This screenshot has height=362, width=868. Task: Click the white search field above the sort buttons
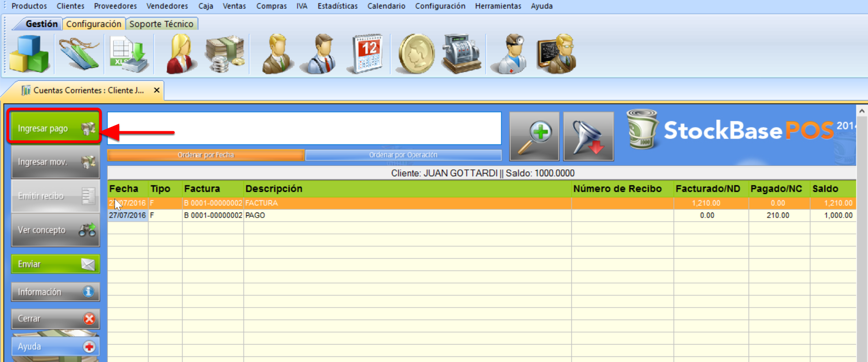(x=304, y=129)
